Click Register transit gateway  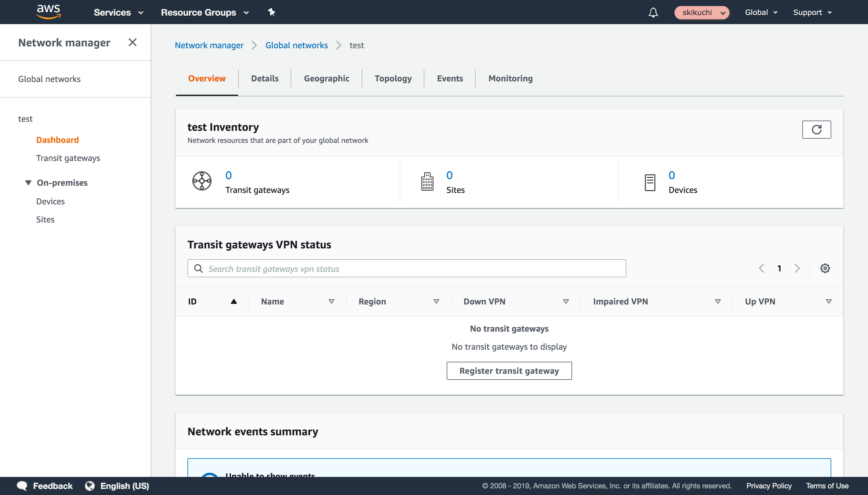click(509, 370)
